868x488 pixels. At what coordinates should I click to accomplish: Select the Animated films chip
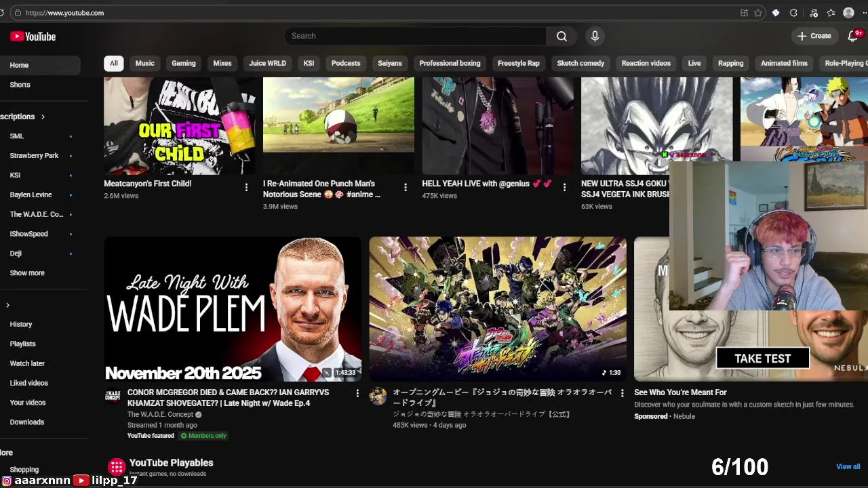784,63
